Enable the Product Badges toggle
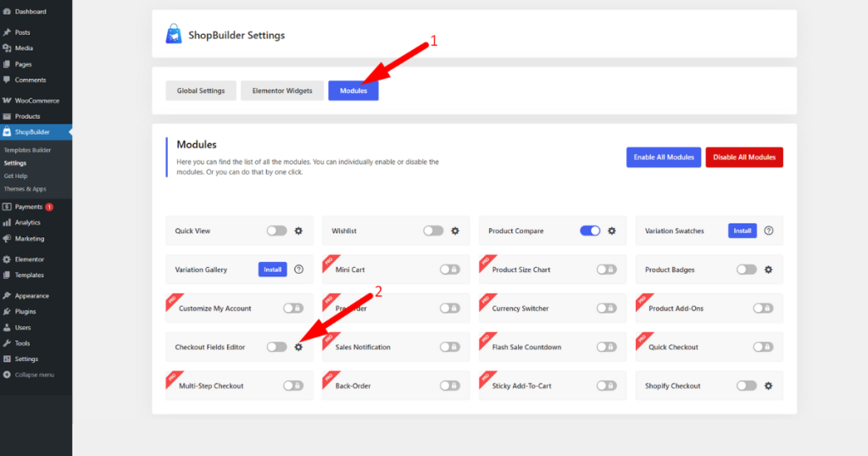Screen dimensions: 868x456 (747, 270)
